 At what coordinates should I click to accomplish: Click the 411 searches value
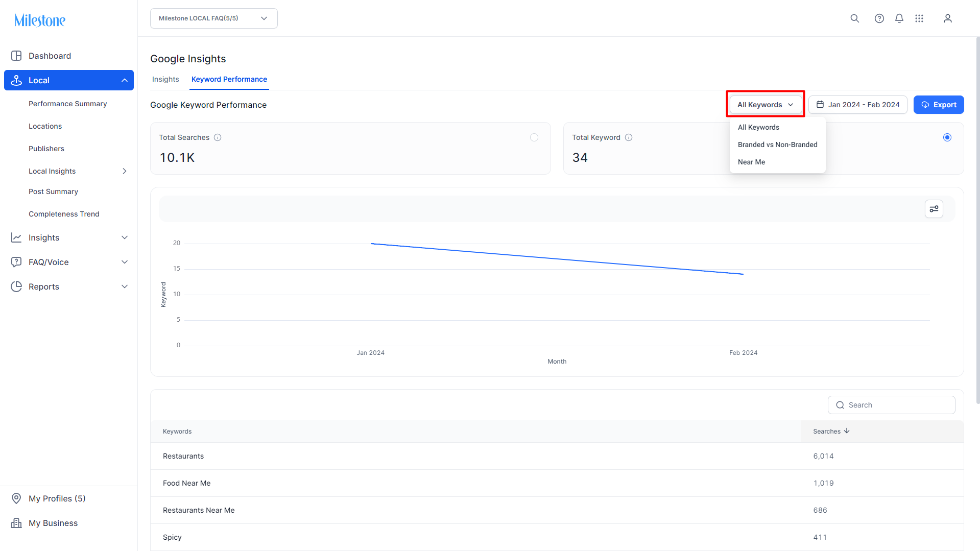pos(820,537)
